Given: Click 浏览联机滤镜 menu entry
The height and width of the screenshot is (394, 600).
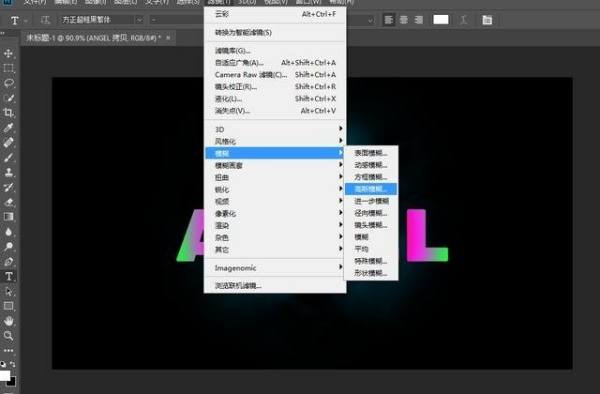Looking at the screenshot, I should pos(275,286).
